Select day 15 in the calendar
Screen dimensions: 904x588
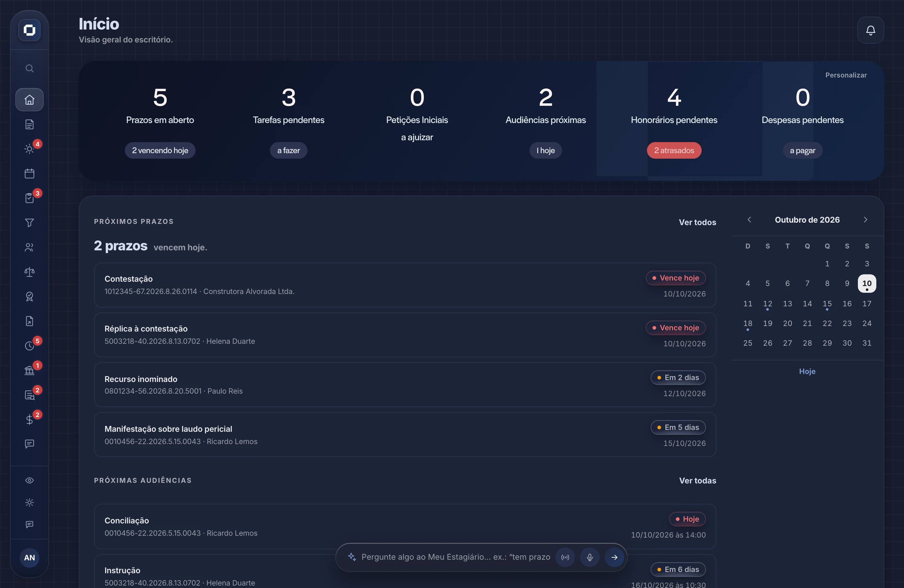click(827, 304)
